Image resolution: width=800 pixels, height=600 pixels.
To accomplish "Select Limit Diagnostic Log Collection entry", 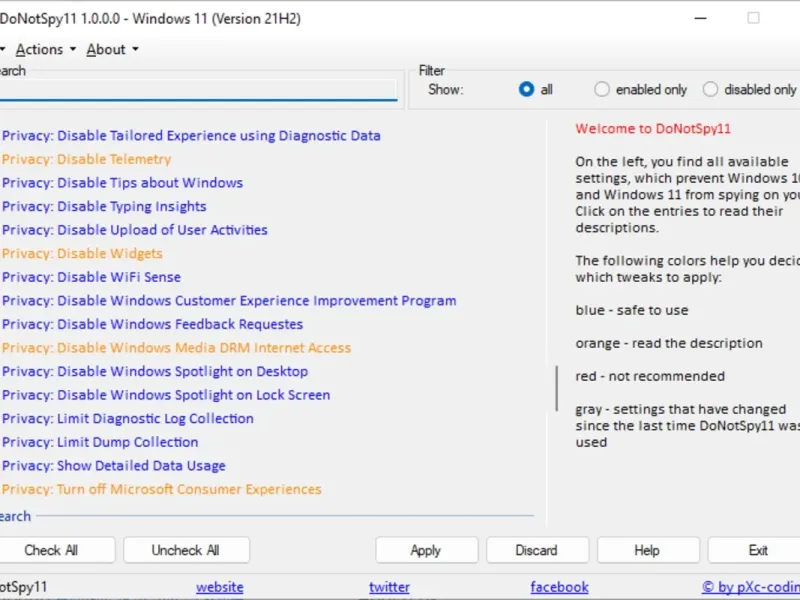I will pos(128,418).
